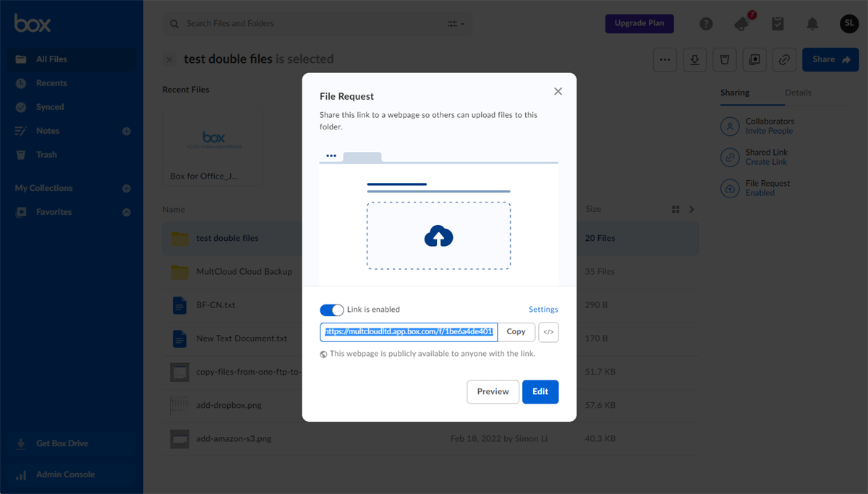The height and width of the screenshot is (494, 868).
Task: Open the more options ellipsis button
Action: (665, 59)
